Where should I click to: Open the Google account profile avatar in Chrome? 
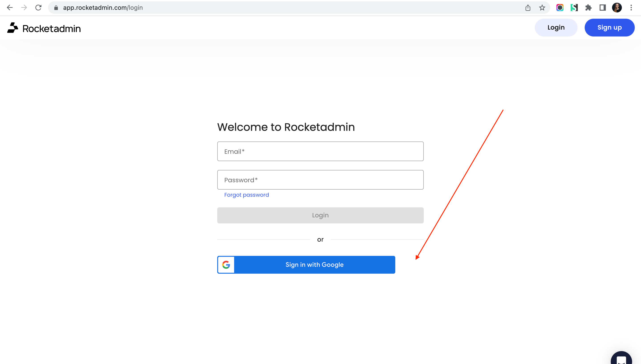(x=617, y=8)
